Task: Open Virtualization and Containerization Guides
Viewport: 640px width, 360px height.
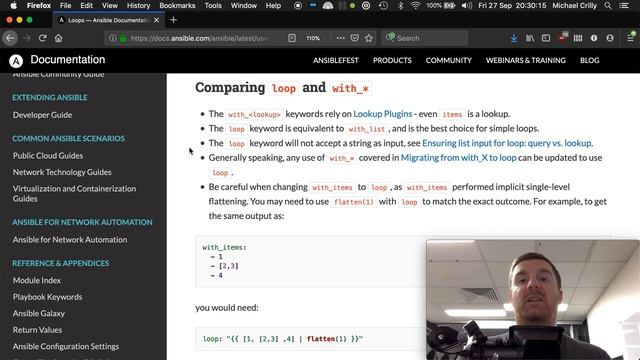Action: [74, 193]
